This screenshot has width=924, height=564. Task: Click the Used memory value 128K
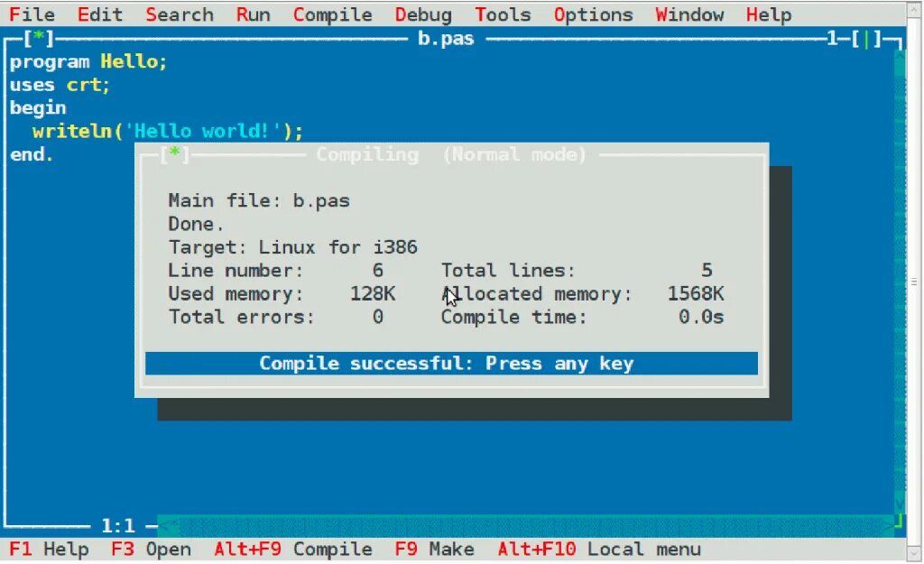[373, 294]
